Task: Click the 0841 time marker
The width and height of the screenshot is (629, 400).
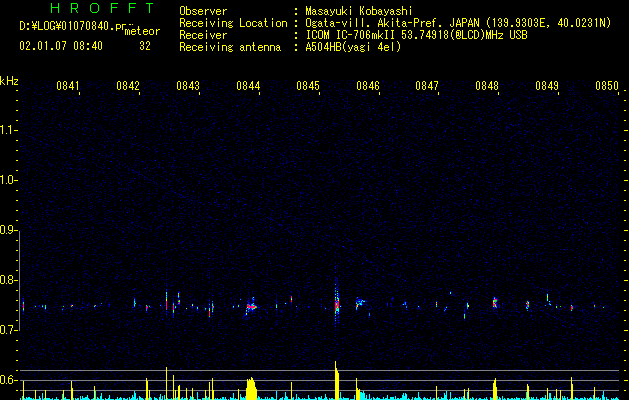Action: pyautogui.click(x=68, y=86)
